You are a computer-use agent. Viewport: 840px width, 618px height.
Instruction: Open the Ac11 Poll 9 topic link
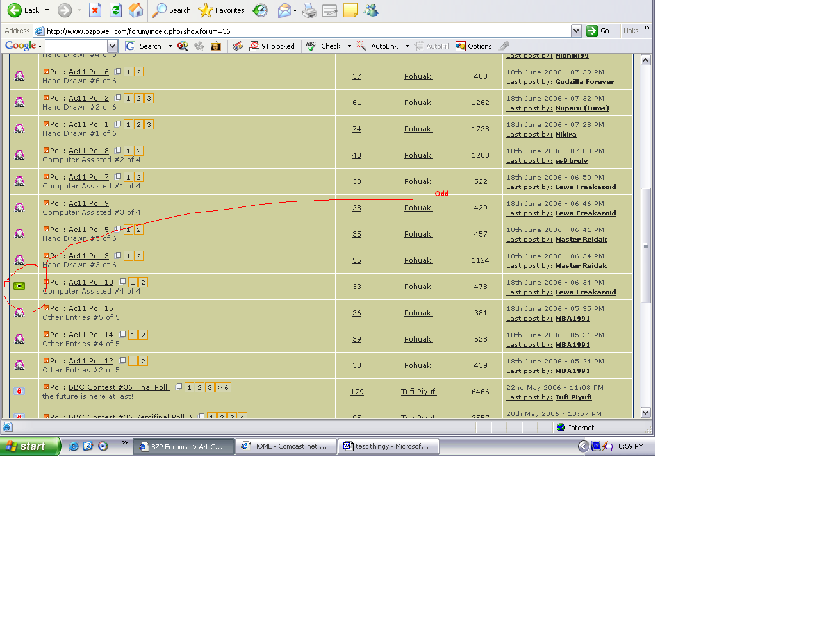click(88, 203)
